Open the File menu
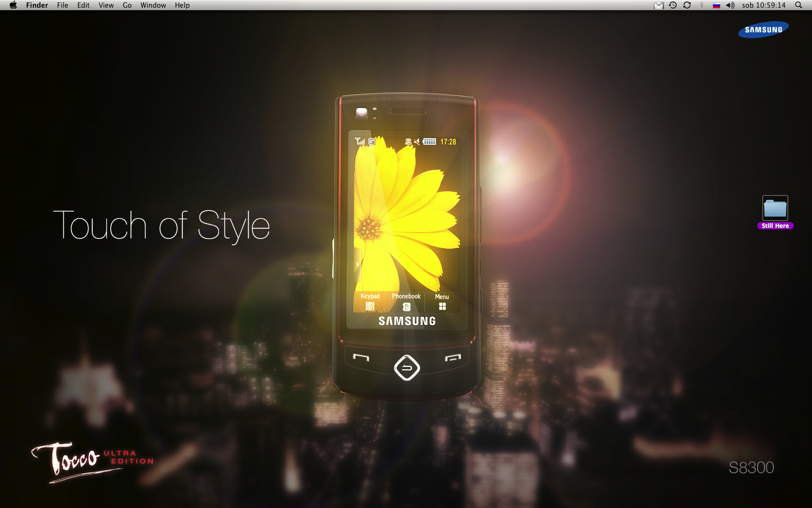The image size is (812, 508). coord(62,5)
